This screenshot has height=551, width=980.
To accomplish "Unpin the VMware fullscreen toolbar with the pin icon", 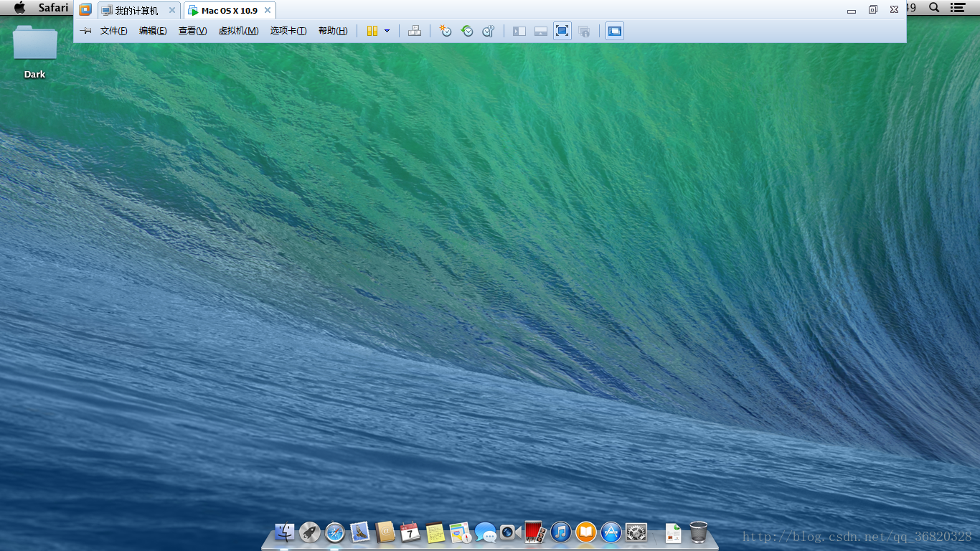I will pos(85,31).
